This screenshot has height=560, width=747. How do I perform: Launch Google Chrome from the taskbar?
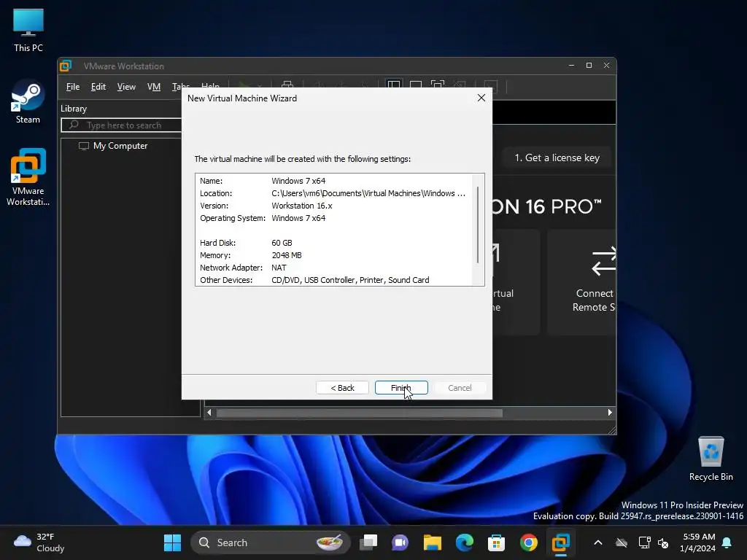[x=528, y=542]
